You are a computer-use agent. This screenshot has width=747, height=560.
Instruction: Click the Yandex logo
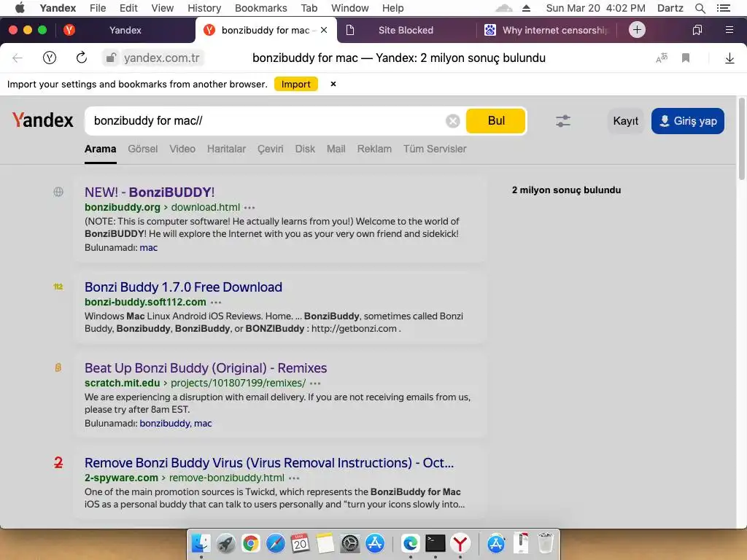click(43, 120)
